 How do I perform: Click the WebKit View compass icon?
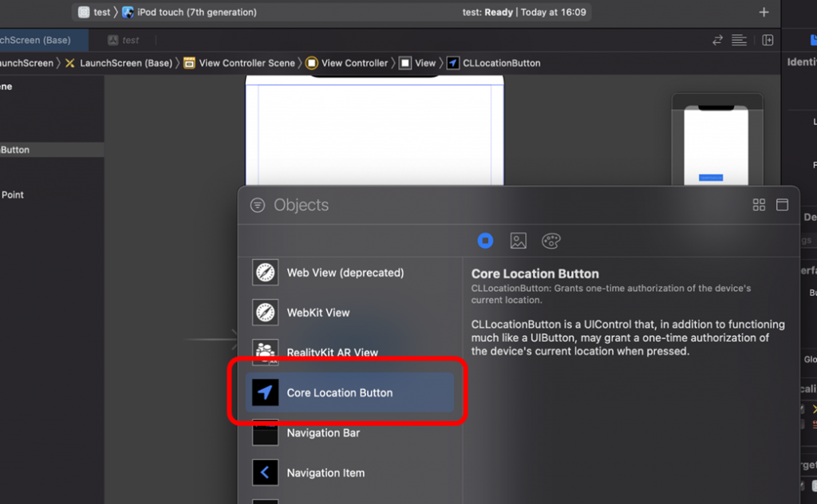(265, 313)
